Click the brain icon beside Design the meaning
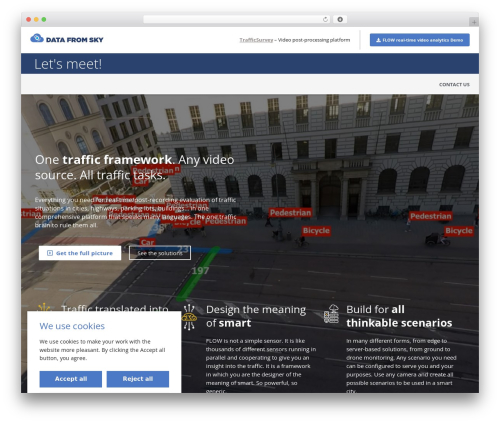The width and height of the screenshot is (500, 423). 189,317
